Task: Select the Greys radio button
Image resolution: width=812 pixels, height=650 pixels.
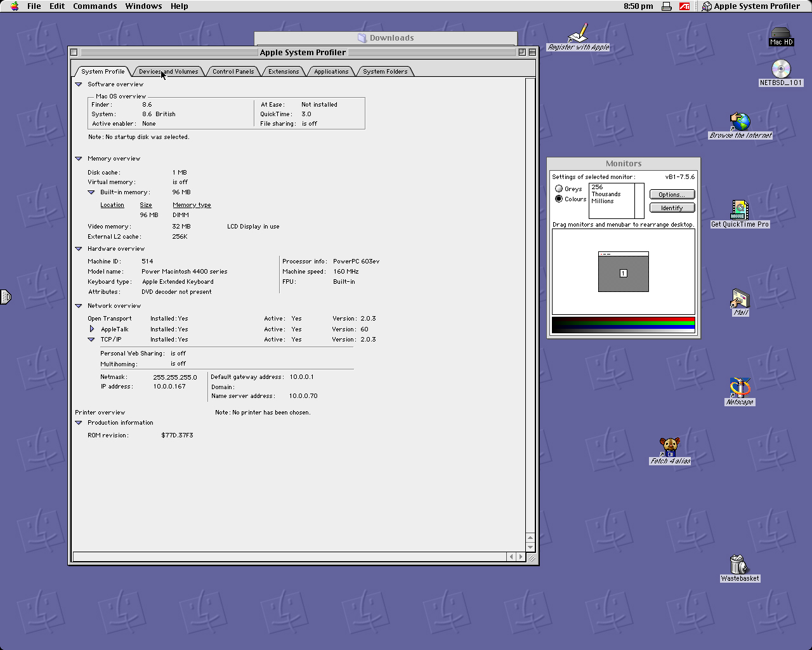Action: pyautogui.click(x=559, y=189)
